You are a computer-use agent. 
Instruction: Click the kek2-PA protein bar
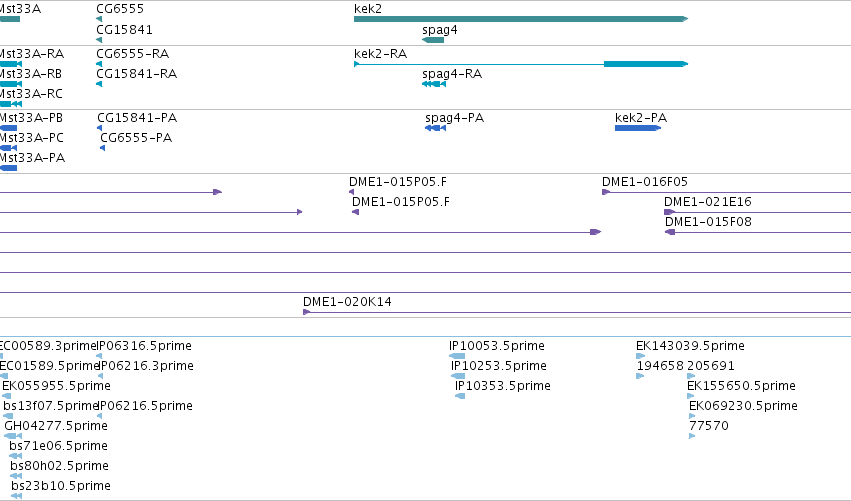[x=638, y=128]
